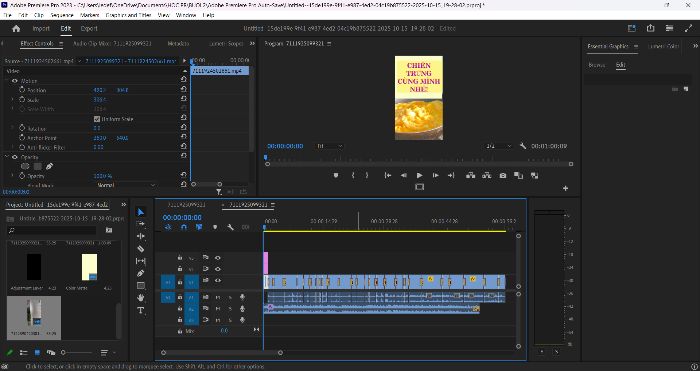Mute audio track A1
This screenshot has width=700, height=371.
click(x=218, y=297)
